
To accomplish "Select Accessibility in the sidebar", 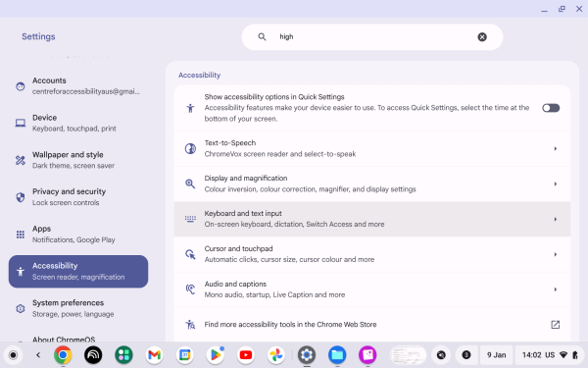I will [x=78, y=272].
